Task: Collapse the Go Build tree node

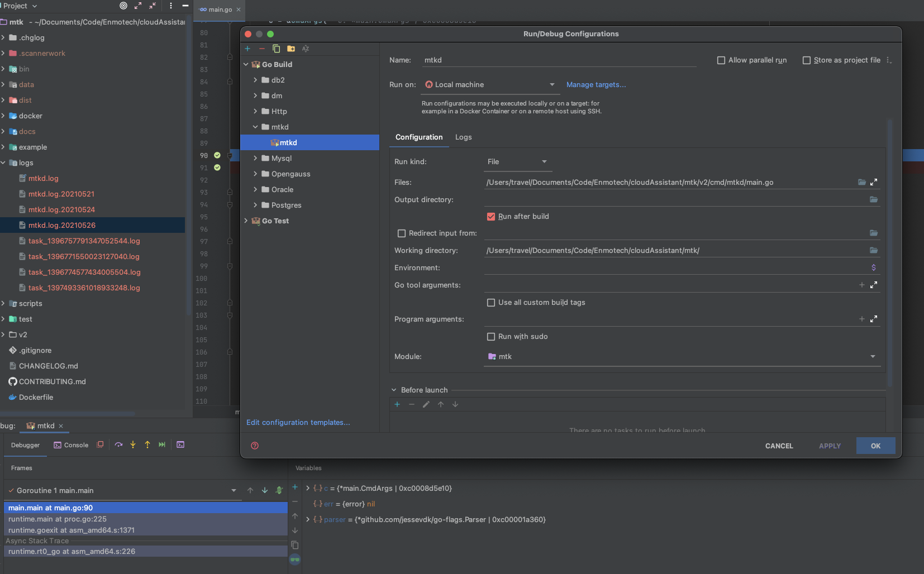Action: pos(246,64)
